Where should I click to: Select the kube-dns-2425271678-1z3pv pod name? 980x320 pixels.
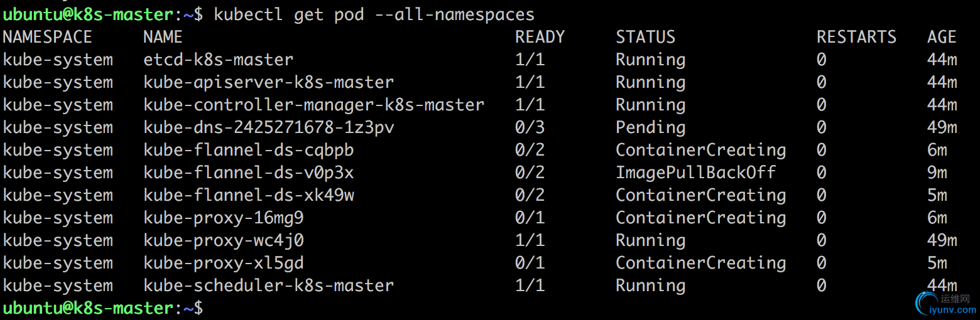point(269,127)
